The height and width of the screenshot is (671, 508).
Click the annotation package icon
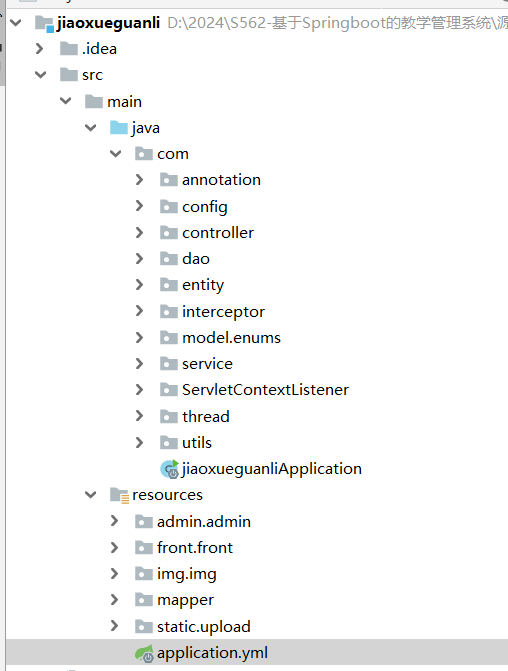point(169,180)
